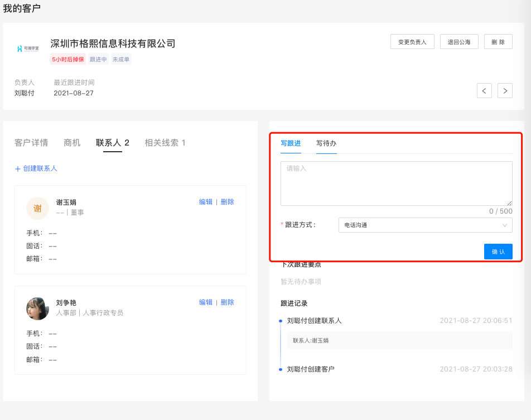The height and width of the screenshot is (420, 531).
Task: Click the blue 确认 button
Action: click(x=498, y=252)
